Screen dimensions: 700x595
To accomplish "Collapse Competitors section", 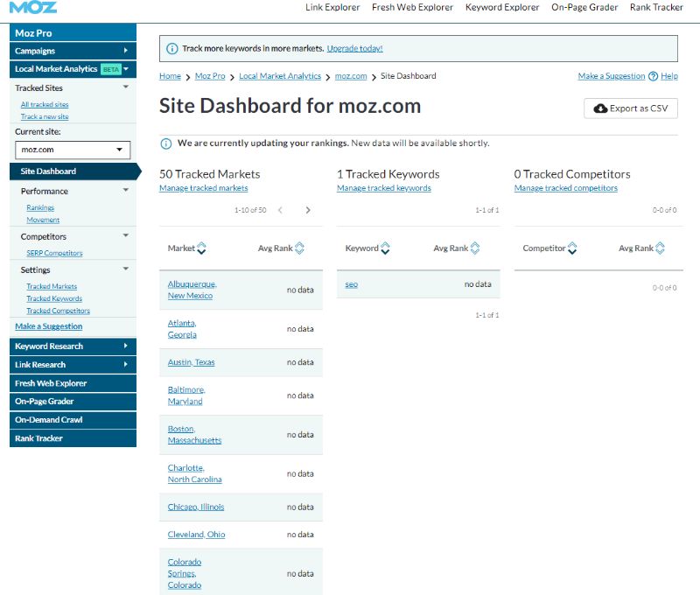I will click(126, 235).
